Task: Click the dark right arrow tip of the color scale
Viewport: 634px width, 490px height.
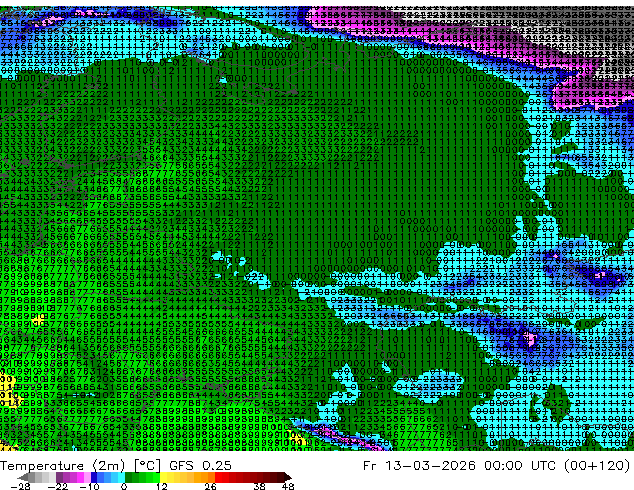Action: click(287, 477)
